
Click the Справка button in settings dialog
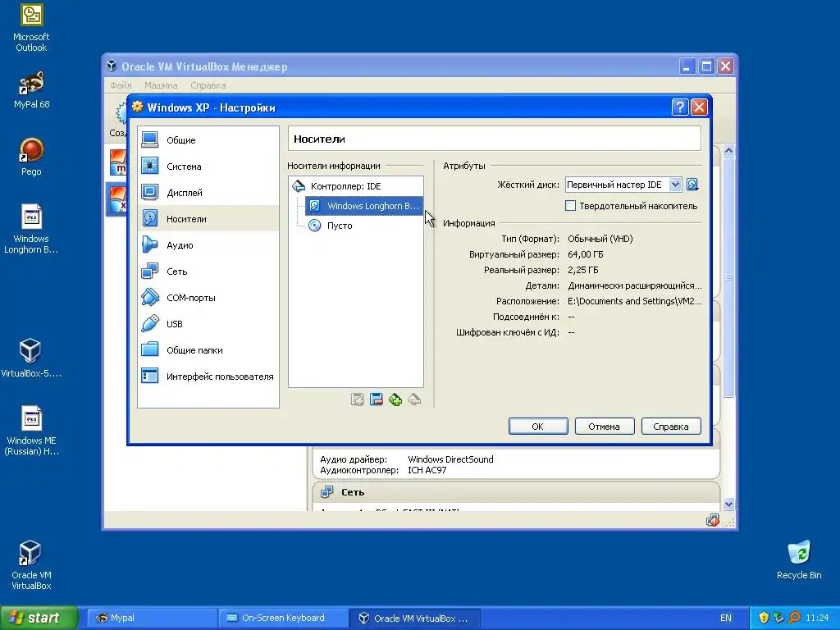(671, 427)
